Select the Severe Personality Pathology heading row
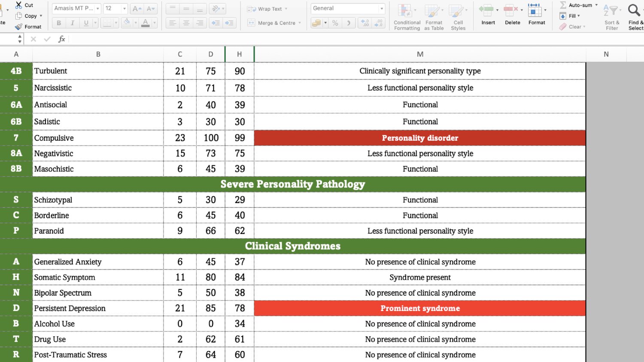The width and height of the screenshot is (644, 362). [293, 184]
